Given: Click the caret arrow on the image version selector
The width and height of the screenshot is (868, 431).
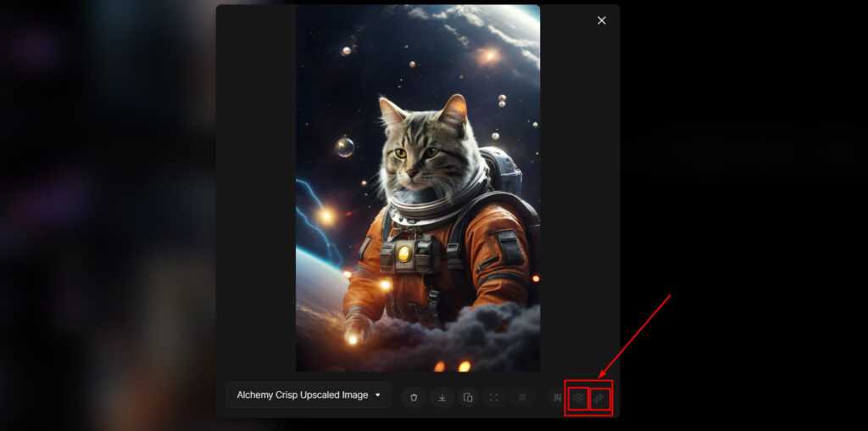Looking at the screenshot, I should pyautogui.click(x=377, y=395).
